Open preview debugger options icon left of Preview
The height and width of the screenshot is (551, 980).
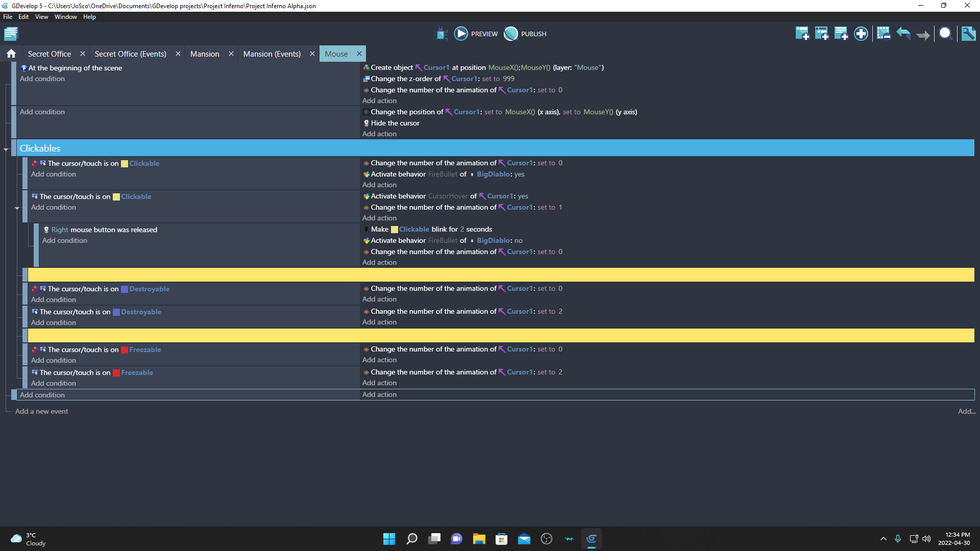440,34
